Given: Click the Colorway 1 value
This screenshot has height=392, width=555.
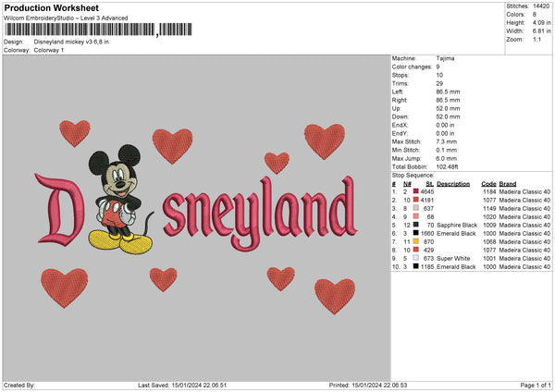Looking at the screenshot, I should [x=49, y=50].
